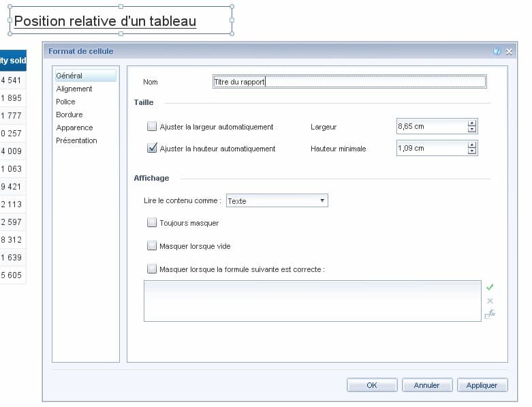Open the Bordure section
The height and width of the screenshot is (407, 532).
[x=69, y=115]
